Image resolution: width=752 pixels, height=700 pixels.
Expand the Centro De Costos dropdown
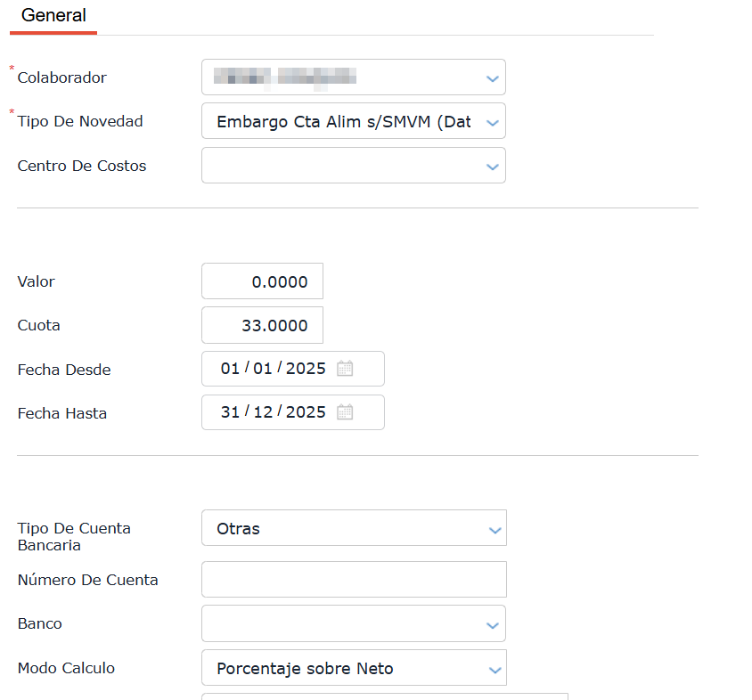click(492, 167)
